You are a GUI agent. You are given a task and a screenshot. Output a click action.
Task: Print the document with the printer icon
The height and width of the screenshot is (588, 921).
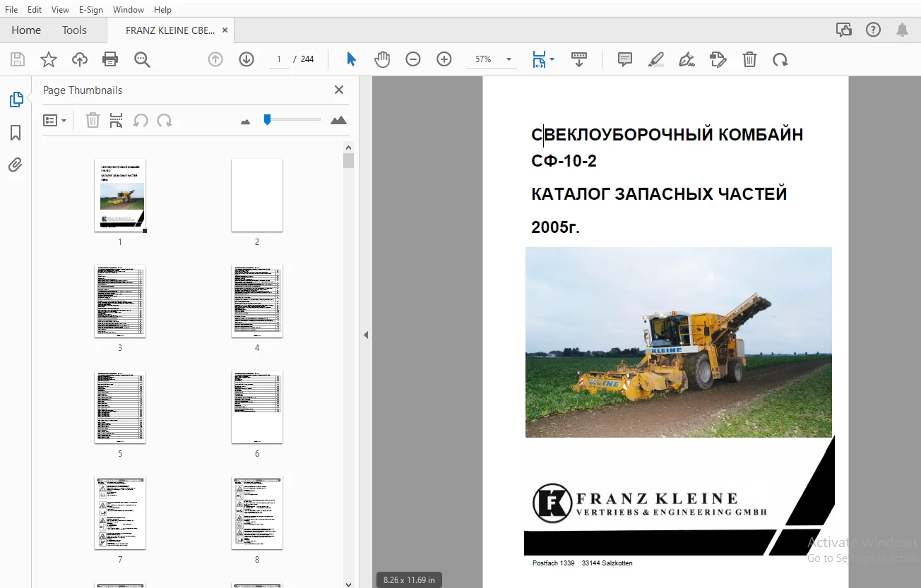click(110, 59)
